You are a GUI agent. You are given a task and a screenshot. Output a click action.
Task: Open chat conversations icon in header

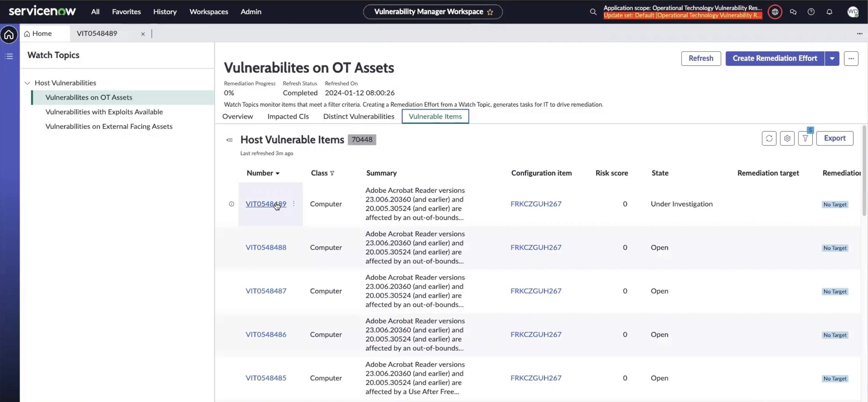pyautogui.click(x=793, y=12)
